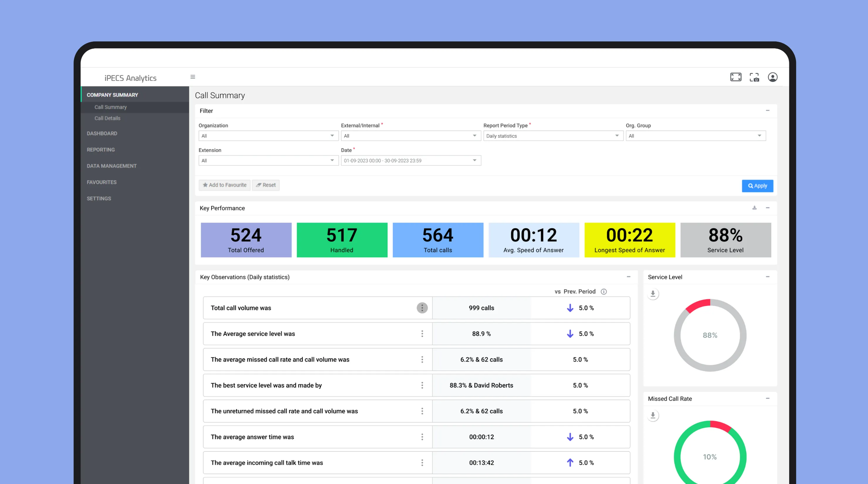Screen dimensions: 868x484
Task: Open options for average incoming talk time row
Action: pyautogui.click(x=422, y=463)
